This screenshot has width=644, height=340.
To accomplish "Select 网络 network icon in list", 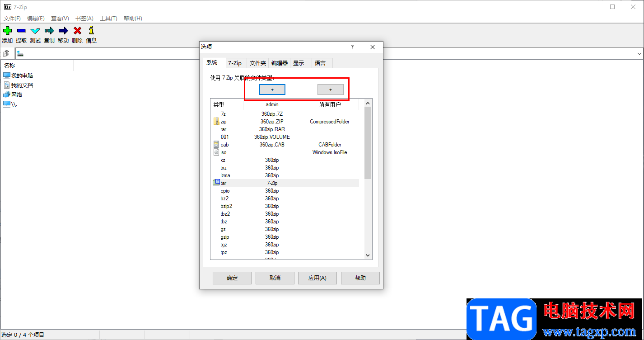I will pyautogui.click(x=6, y=94).
